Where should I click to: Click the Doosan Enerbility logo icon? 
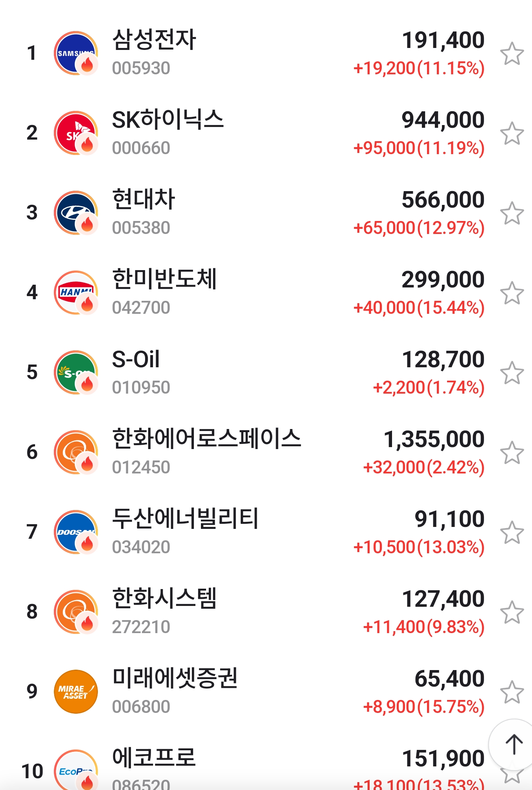pyautogui.click(x=75, y=532)
